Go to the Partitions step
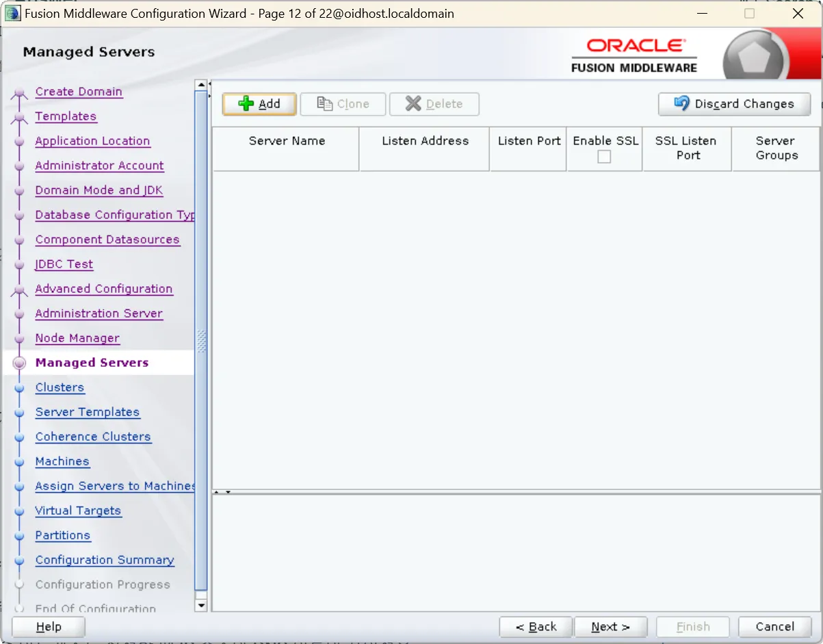Image resolution: width=823 pixels, height=644 pixels. coord(63,535)
